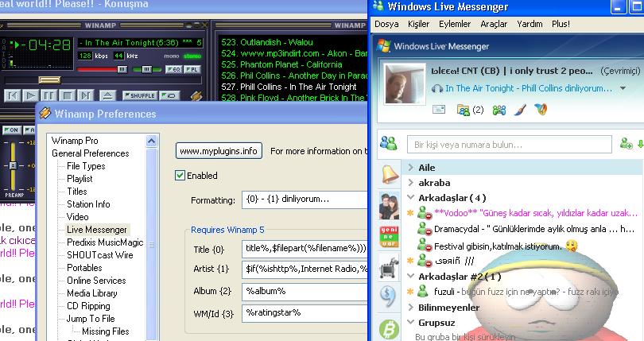Stop the song in Winamp

tap(67, 95)
